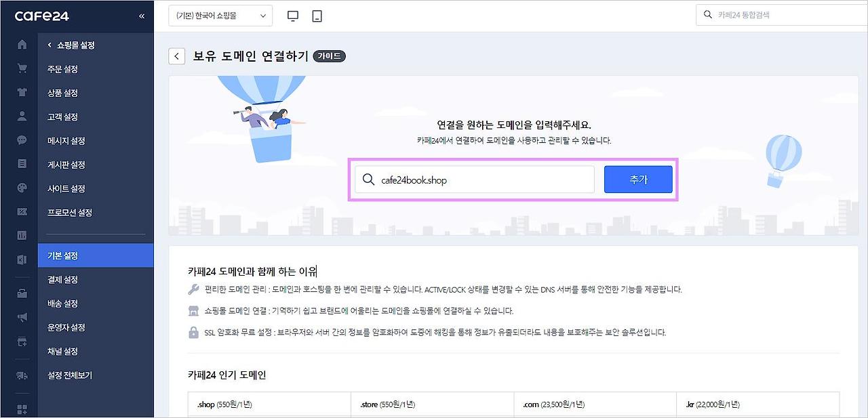Open the t-shirt products icon
868x418 pixels.
coord(22,92)
